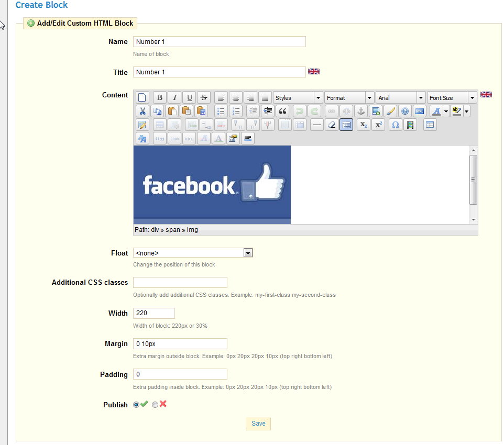The image size is (504, 445).
Task: Click UK flag next to Title field
Action: tap(314, 72)
